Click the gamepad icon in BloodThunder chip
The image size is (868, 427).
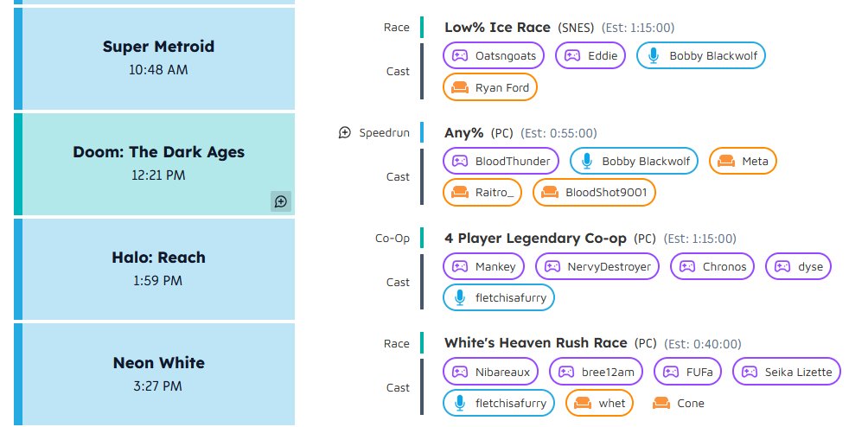460,161
